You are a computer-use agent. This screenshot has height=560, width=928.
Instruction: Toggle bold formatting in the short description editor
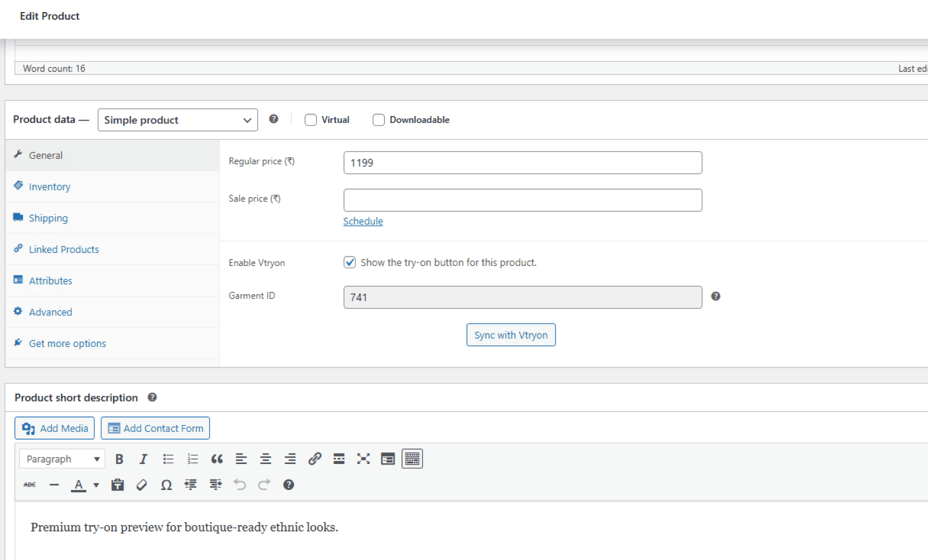(x=119, y=458)
